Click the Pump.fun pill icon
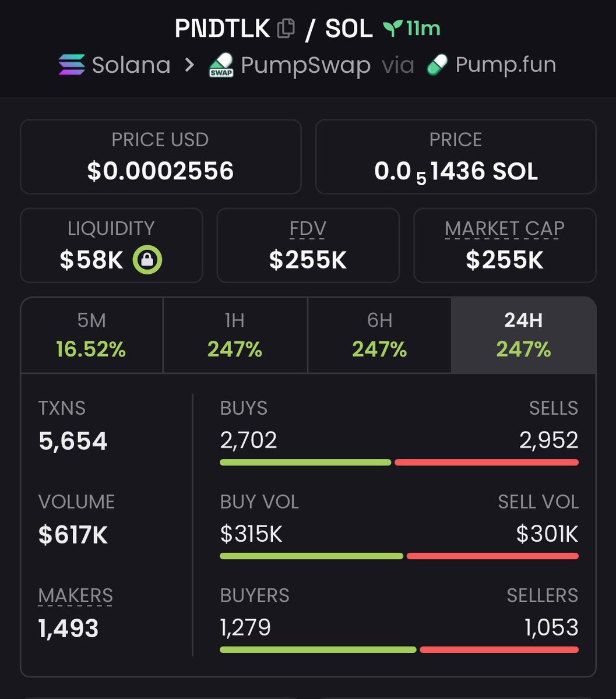The height and width of the screenshot is (699, 616). point(437,65)
